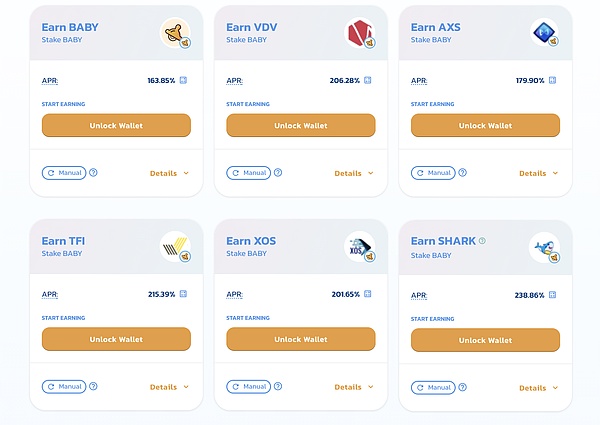Open the APR calculator for Earn VDV
Image resolution: width=600 pixels, height=425 pixels.
tap(368, 80)
